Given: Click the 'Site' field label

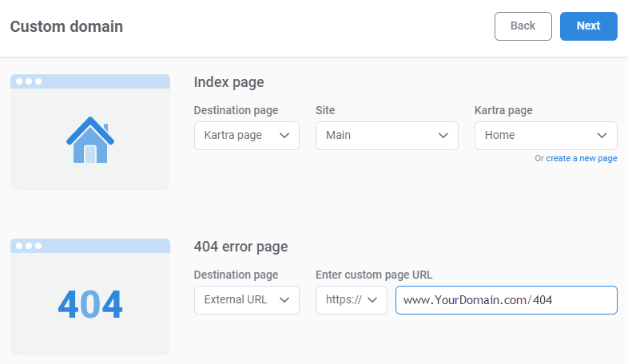Looking at the screenshot, I should point(325,110).
